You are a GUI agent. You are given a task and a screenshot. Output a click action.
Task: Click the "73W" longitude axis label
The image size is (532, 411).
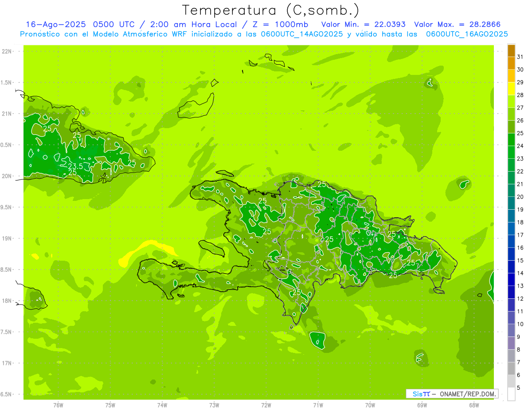click(x=214, y=405)
